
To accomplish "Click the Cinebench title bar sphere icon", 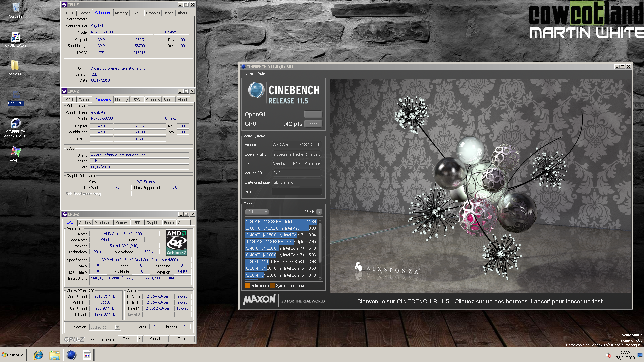I will [243, 67].
